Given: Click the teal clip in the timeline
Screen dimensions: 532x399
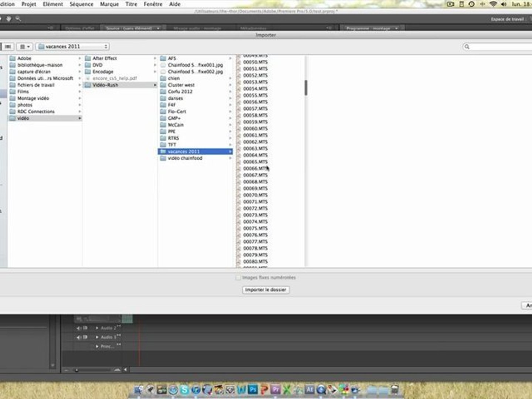Looking at the screenshot, I should click(x=127, y=318).
